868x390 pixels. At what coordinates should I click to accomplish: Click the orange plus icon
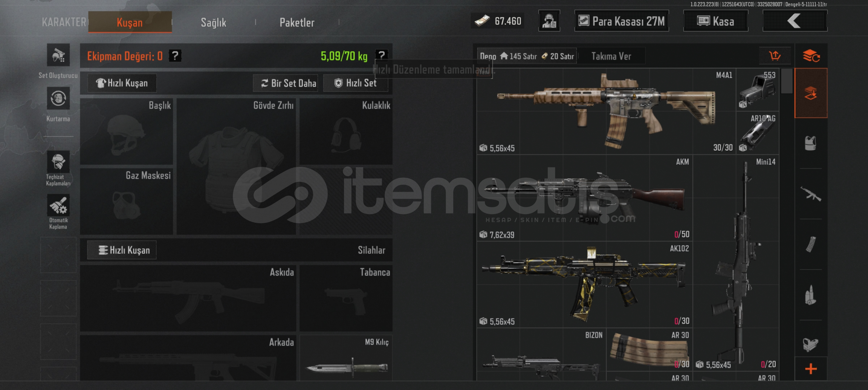point(811,369)
